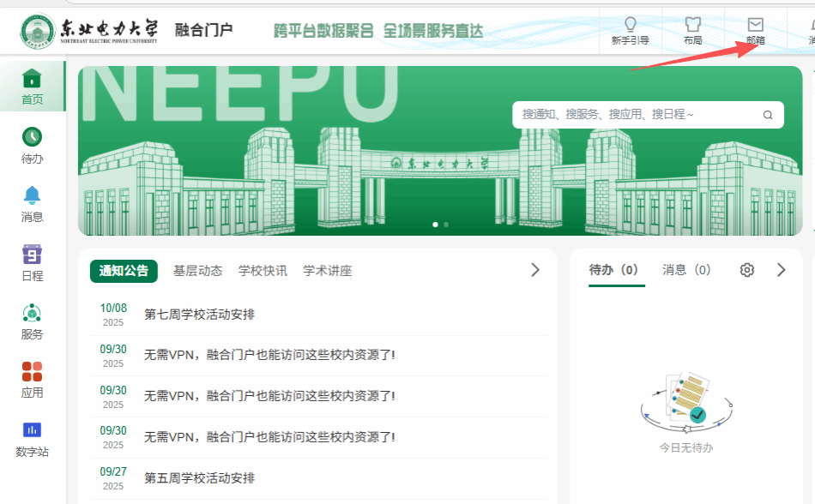Go to 首页 in the sidebar
The width and height of the screenshot is (815, 504).
(32, 87)
